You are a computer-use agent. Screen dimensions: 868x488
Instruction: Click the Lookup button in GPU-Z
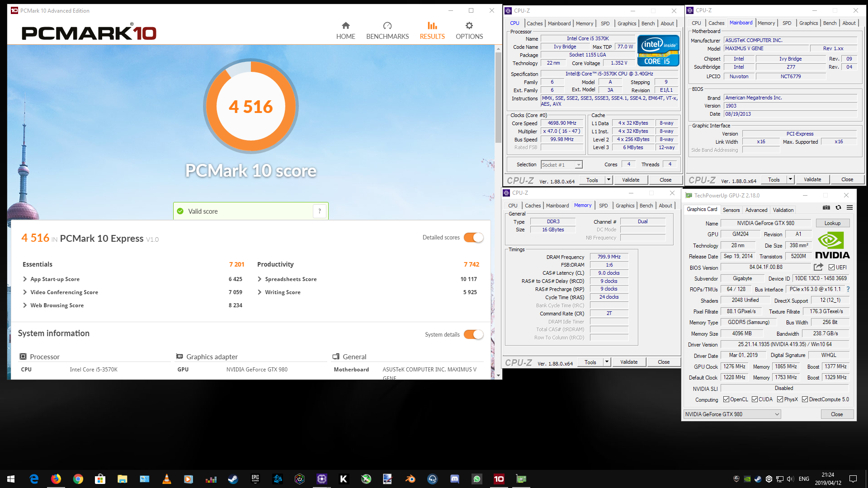[x=832, y=223]
